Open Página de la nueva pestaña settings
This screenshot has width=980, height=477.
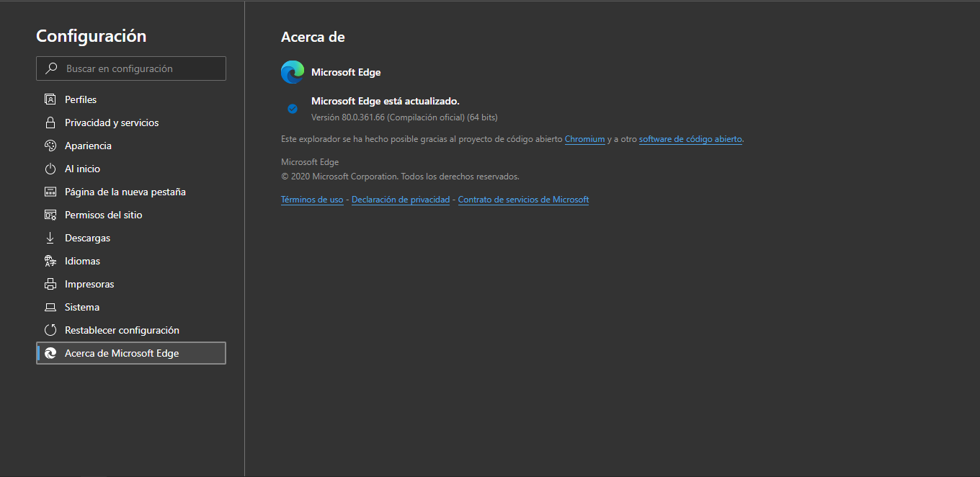pos(131,192)
